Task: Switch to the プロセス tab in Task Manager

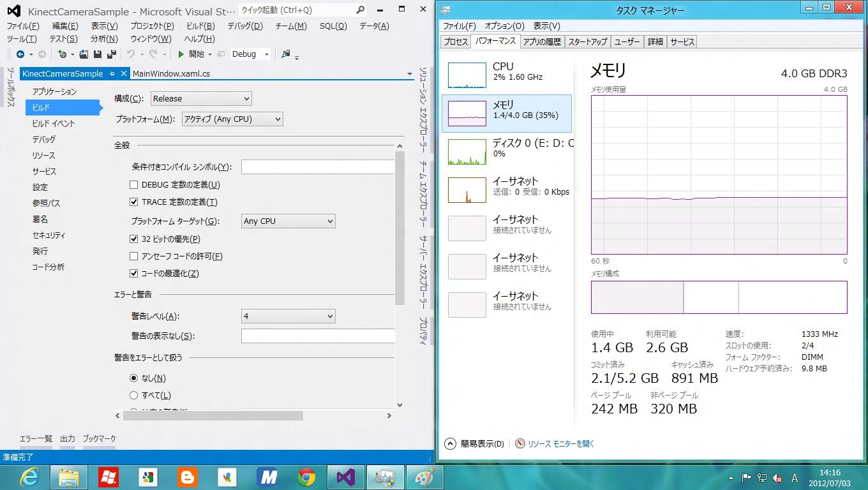Action: (x=456, y=41)
